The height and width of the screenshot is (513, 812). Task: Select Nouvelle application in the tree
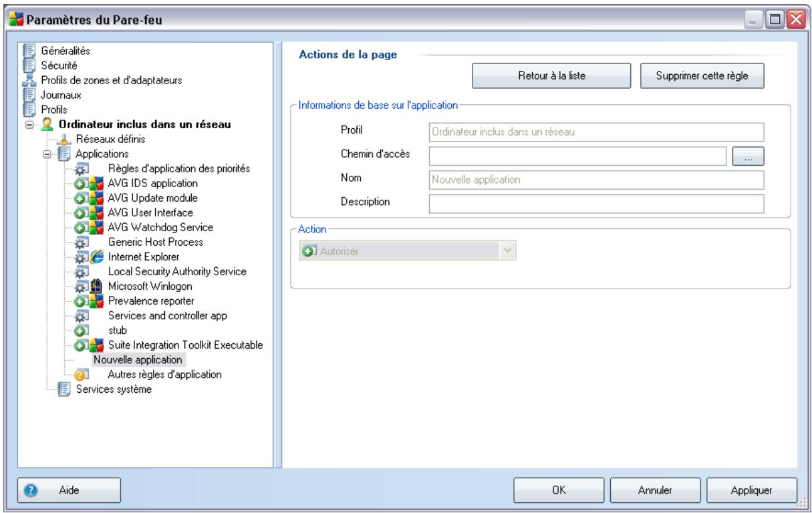[138, 359]
